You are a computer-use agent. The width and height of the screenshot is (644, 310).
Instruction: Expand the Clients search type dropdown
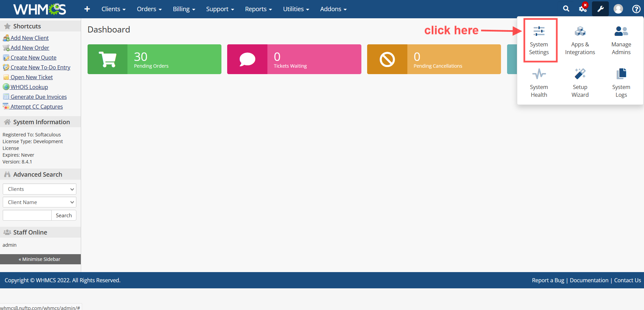tap(40, 189)
